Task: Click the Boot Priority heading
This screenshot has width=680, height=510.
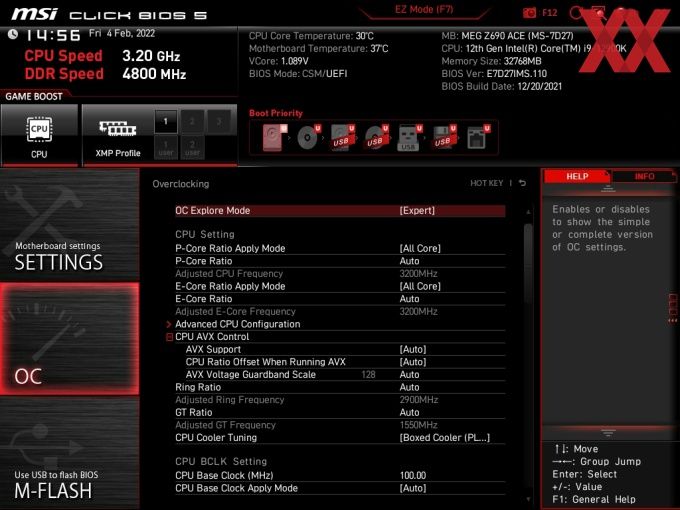Action: pyautogui.click(x=276, y=113)
